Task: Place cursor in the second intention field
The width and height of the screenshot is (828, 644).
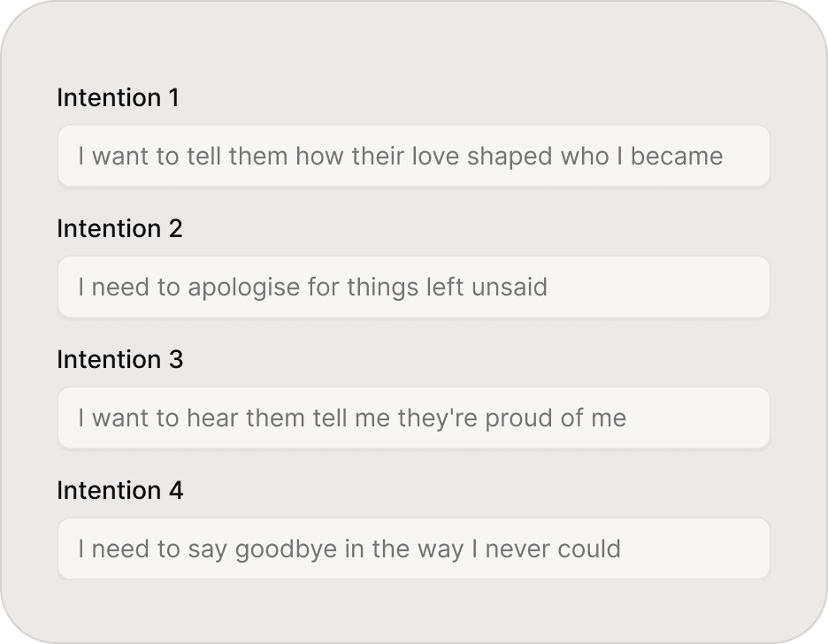Action: tap(413, 287)
